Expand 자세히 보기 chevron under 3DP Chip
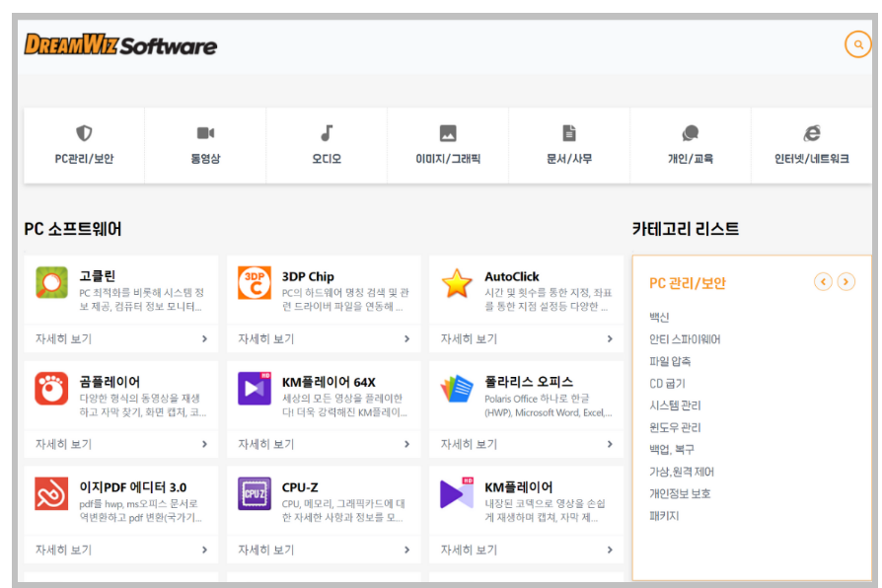The height and width of the screenshot is (588, 882). [x=407, y=338]
